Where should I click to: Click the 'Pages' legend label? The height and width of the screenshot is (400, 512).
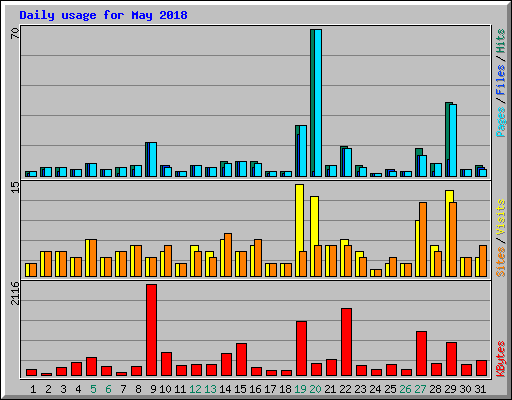[x=500, y=122]
